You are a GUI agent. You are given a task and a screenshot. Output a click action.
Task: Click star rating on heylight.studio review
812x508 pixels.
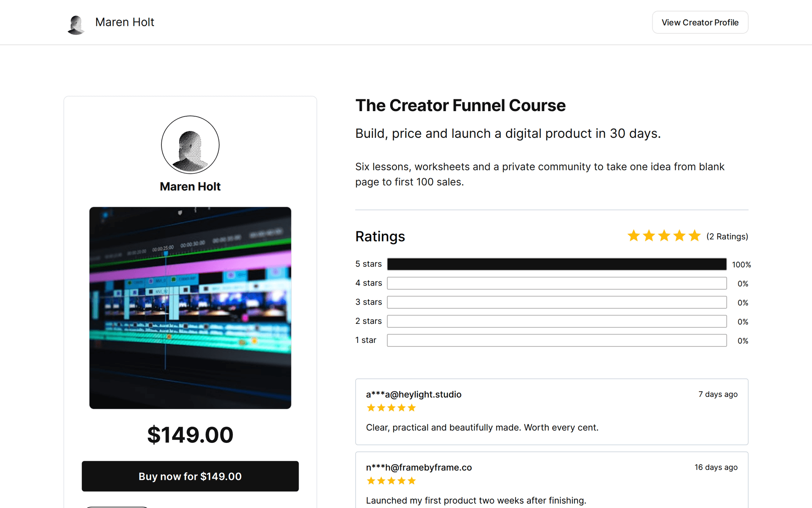391,408
